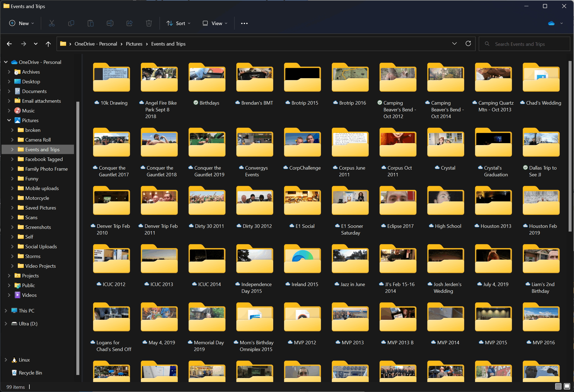The image size is (574, 392).
Task: Click the Share icon in toolbar
Action: point(129,23)
